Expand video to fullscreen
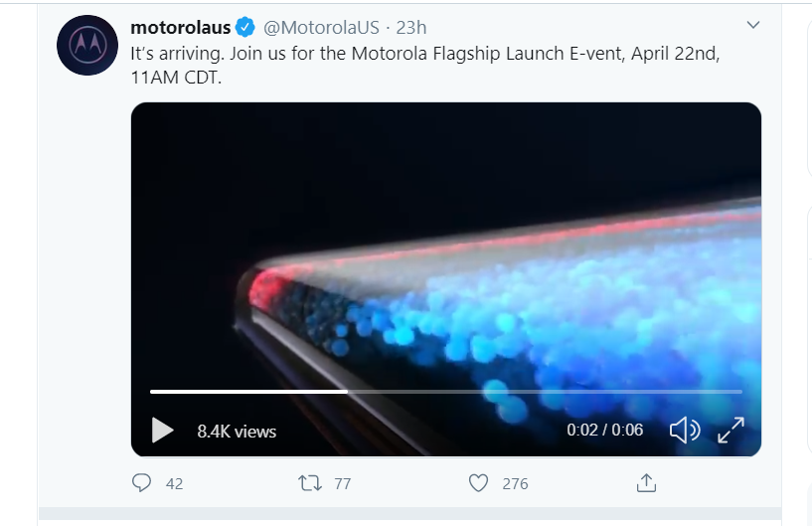This screenshot has height=526, width=812. pyautogui.click(x=731, y=431)
